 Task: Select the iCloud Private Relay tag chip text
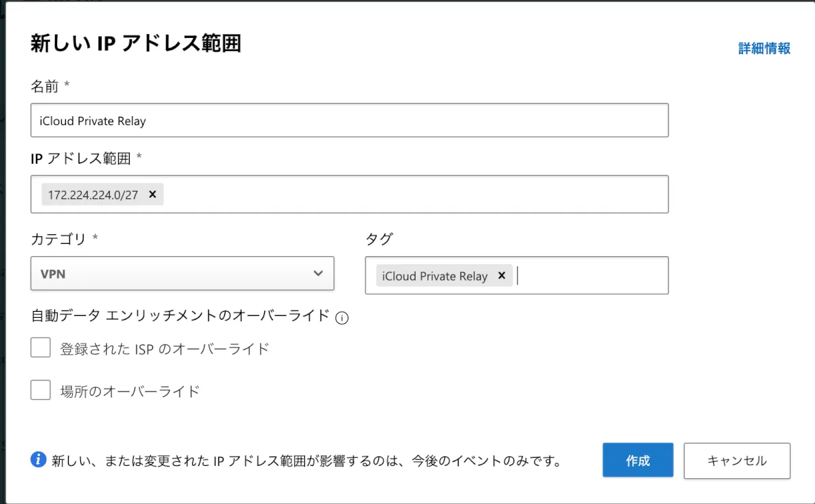(x=435, y=276)
